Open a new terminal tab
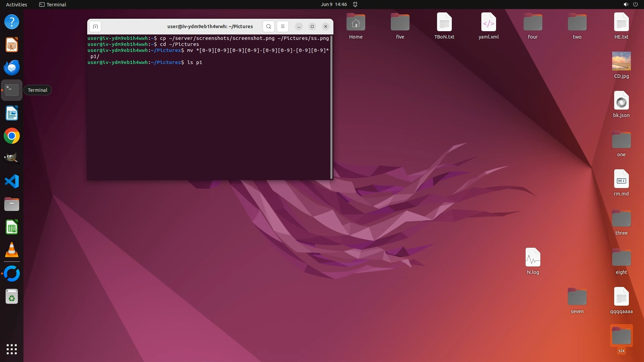The height and width of the screenshot is (362, 644). [95, 26]
